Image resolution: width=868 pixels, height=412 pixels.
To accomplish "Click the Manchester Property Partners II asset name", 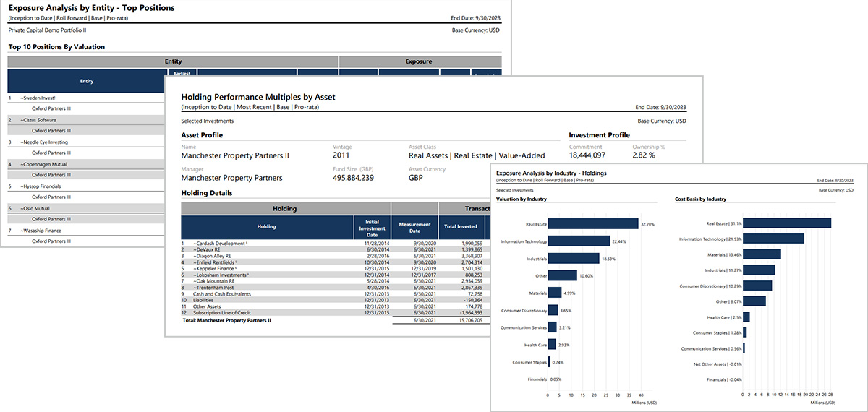I will [x=235, y=155].
